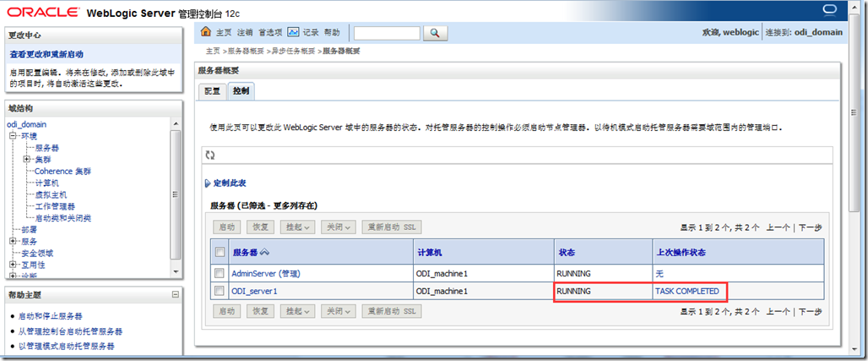Click the search input field in the toolbar

point(387,33)
